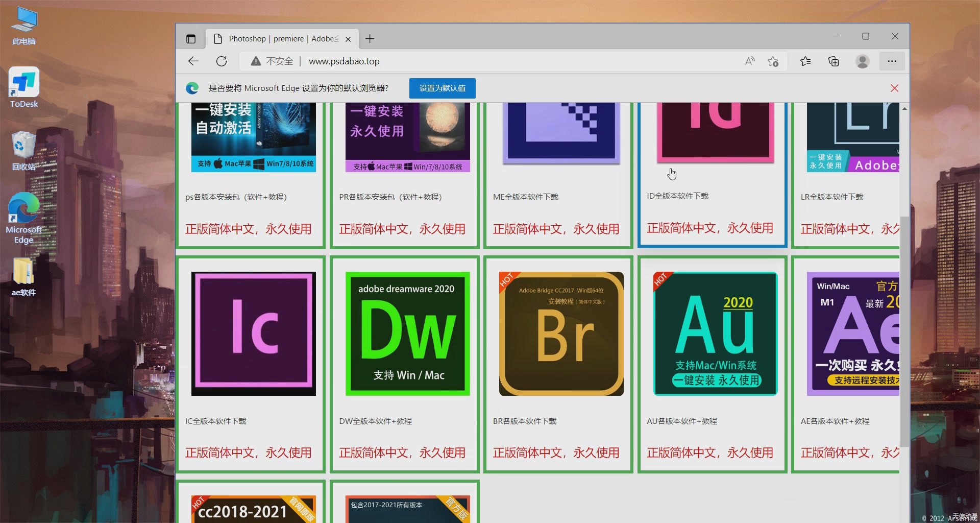Click the ME全版本软件下载 link

point(525,197)
